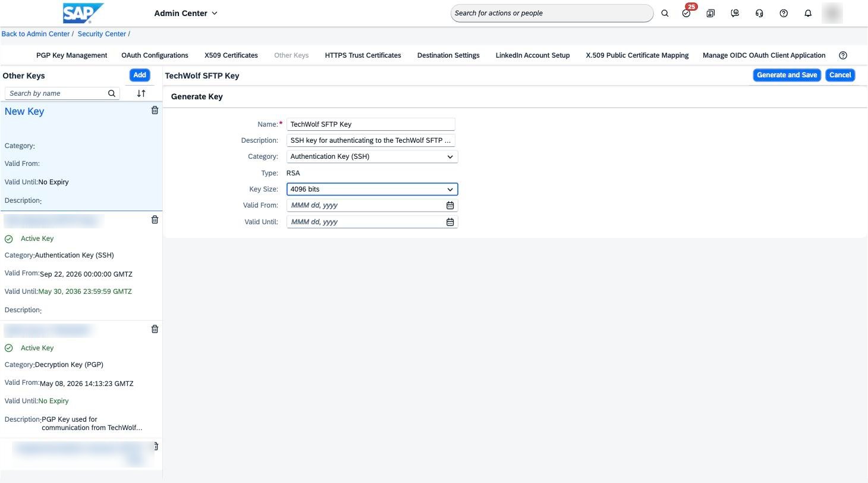Click the search icon in Search by name
This screenshot has width=868, height=483.
tap(112, 93)
